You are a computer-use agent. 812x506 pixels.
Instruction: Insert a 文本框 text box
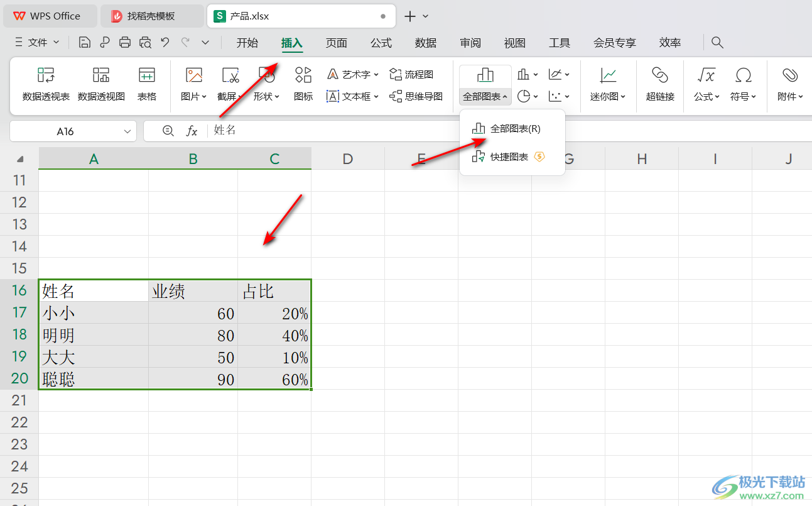(352, 96)
